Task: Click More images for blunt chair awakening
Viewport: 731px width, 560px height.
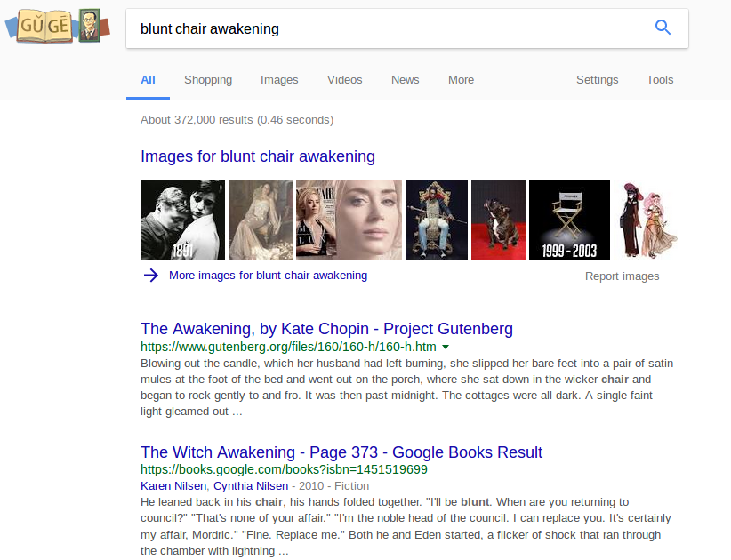Action: pyautogui.click(x=268, y=276)
